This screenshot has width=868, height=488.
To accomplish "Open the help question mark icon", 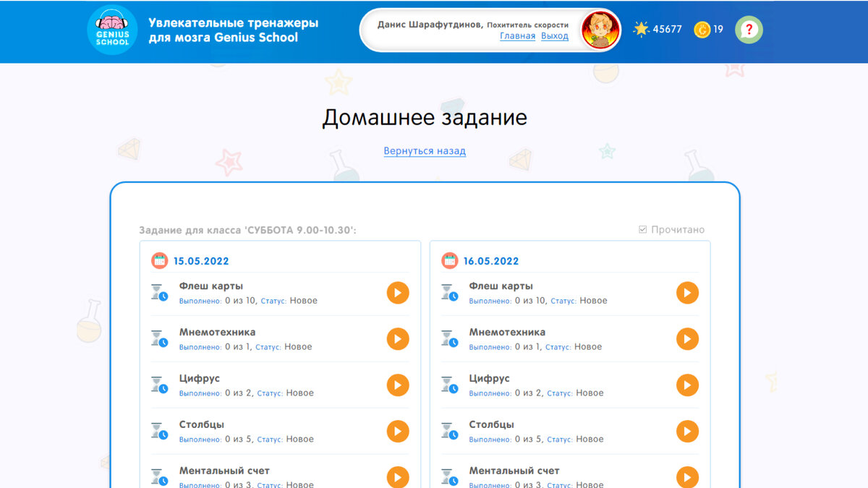I will tap(749, 30).
